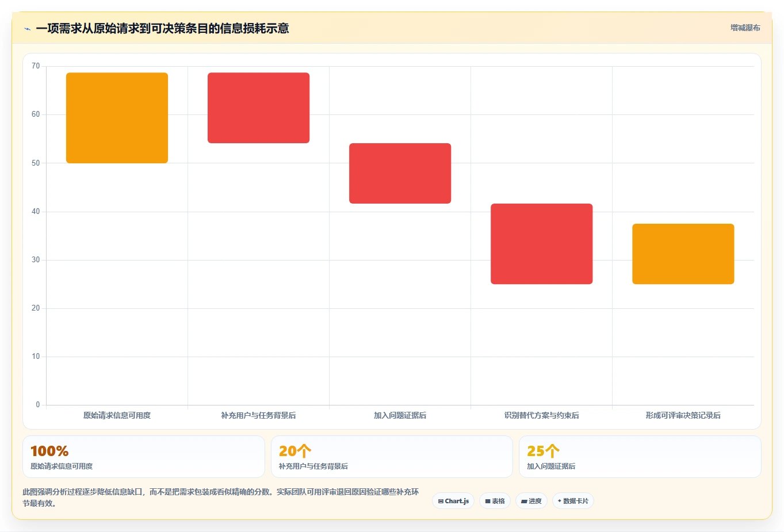Click the y-axis value 30
The image size is (784, 532).
[36, 260]
